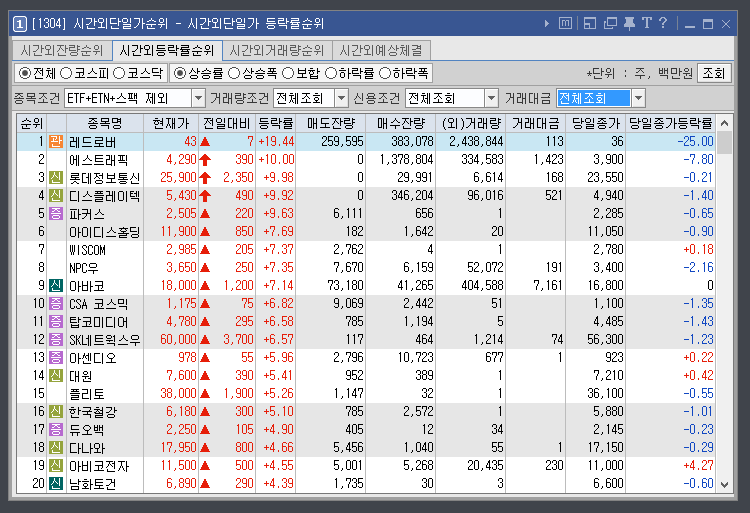Click the window number 1 icon in title bar
The width and height of the screenshot is (750, 513).
click(20, 23)
